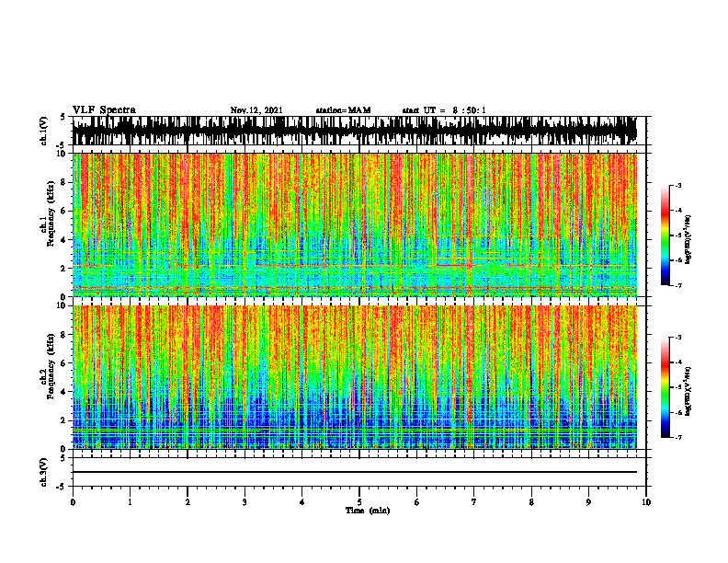This screenshot has width=728, height=563.
Task: Click the "station=MAM" header label
Action: click(343, 110)
